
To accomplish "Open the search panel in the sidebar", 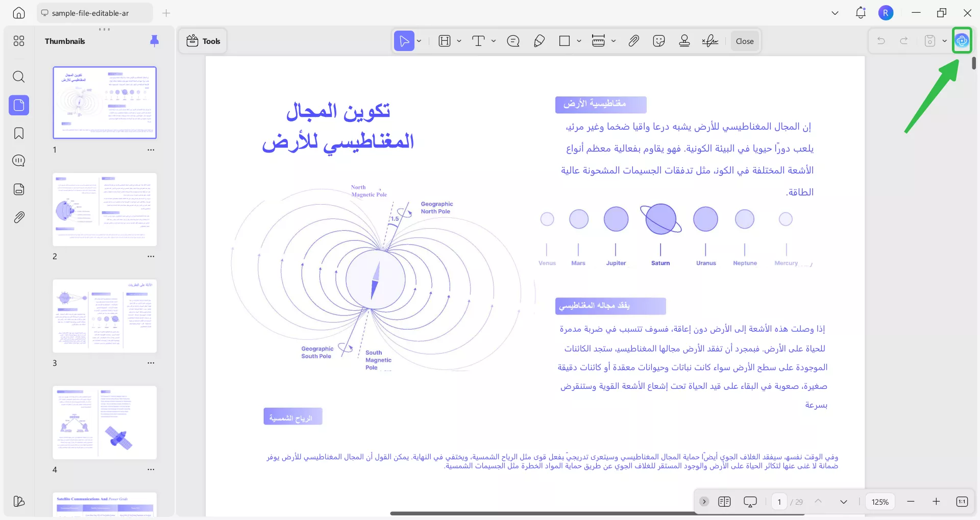I will [19, 77].
